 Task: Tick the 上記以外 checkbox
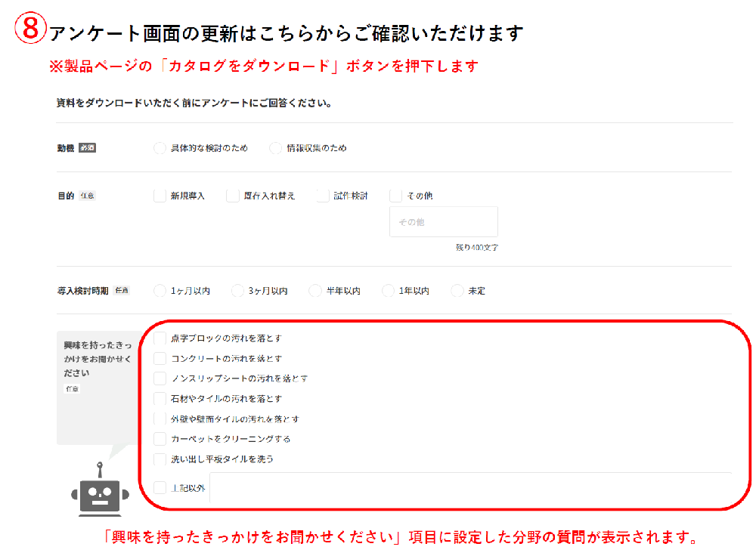[160, 488]
